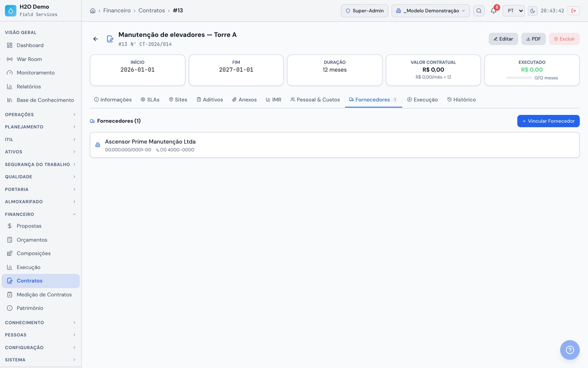Switch to the Pessoal & Custos tab
Image resolution: width=588 pixels, height=368 pixels.
point(315,100)
